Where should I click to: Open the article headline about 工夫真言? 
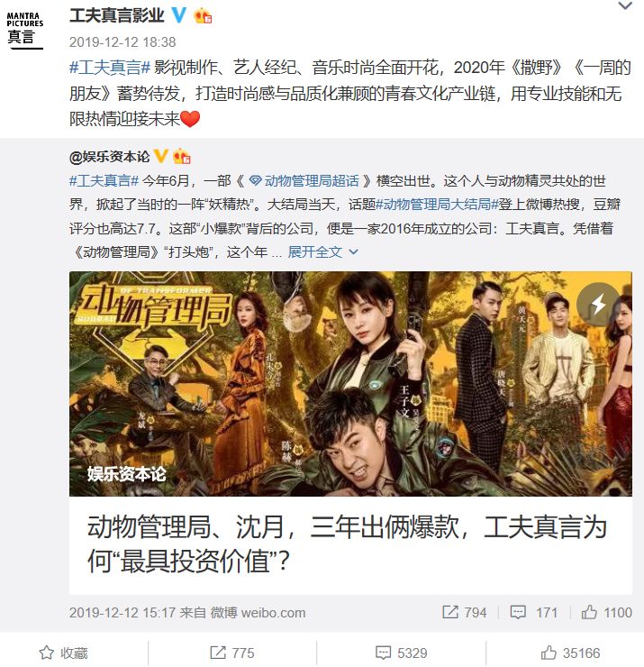tap(347, 544)
